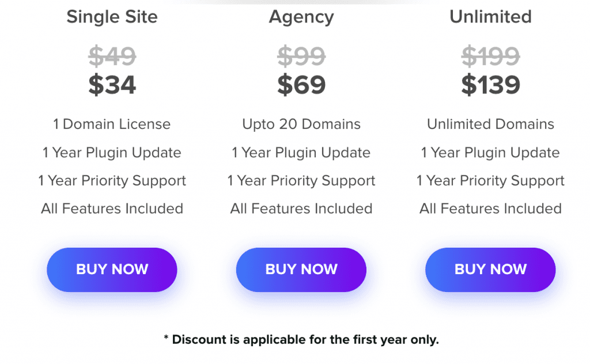Click Single Site's 1 Year Plugin Update line
Screen dimensions: 590x364
point(112,153)
